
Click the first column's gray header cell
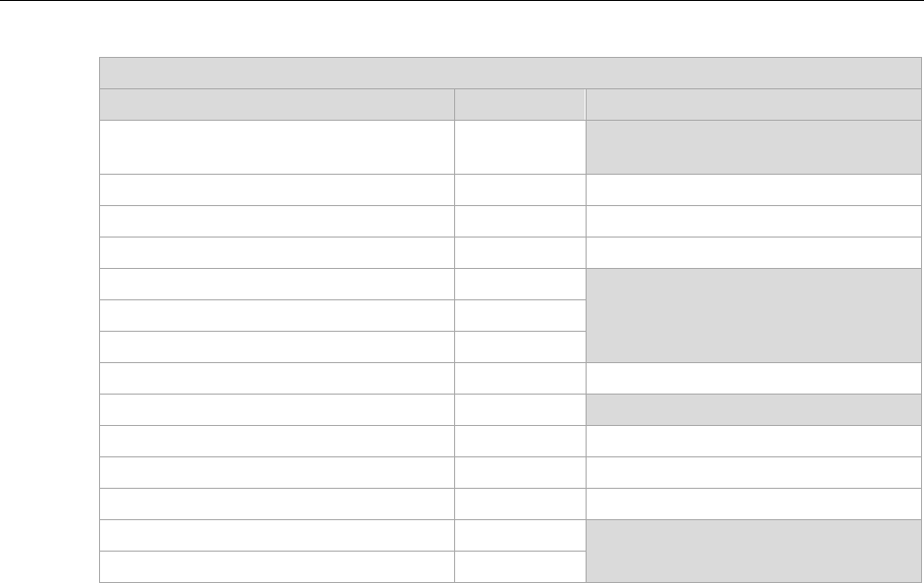(277, 105)
